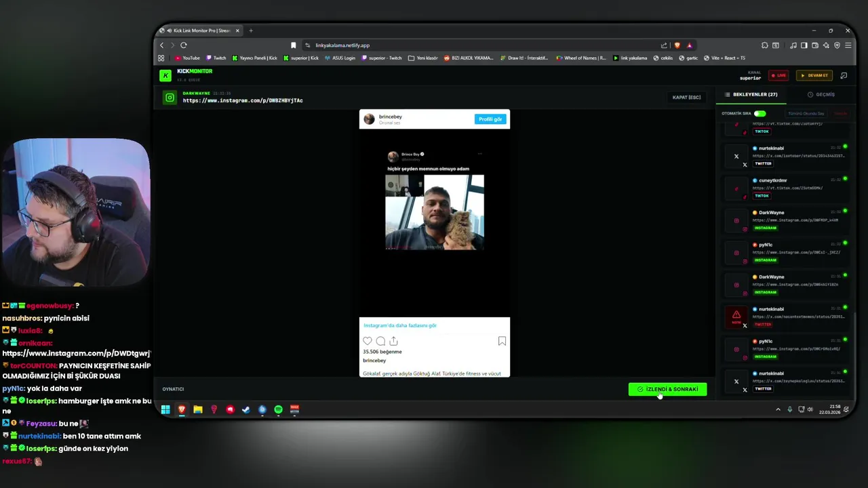Click the Tümünü Okundu Say button
The width and height of the screenshot is (868, 488).
(806, 113)
